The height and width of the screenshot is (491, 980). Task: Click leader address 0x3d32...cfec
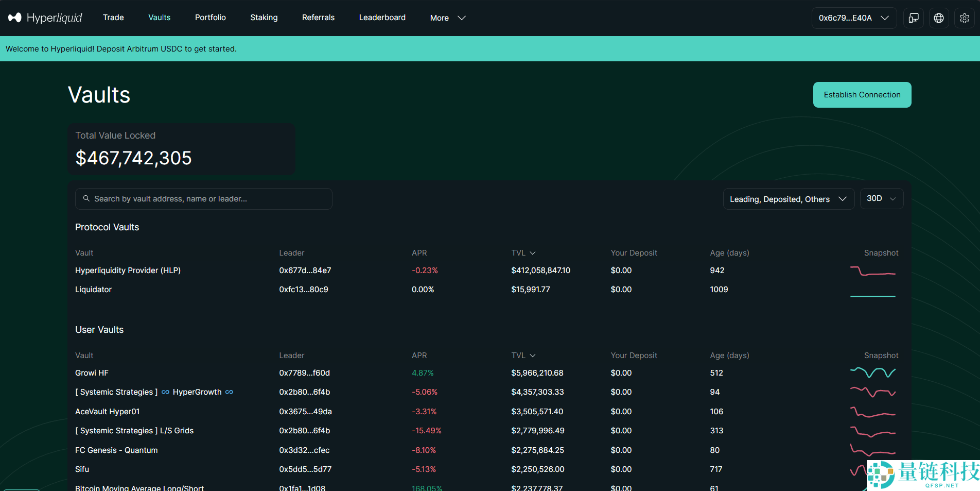[304, 450]
